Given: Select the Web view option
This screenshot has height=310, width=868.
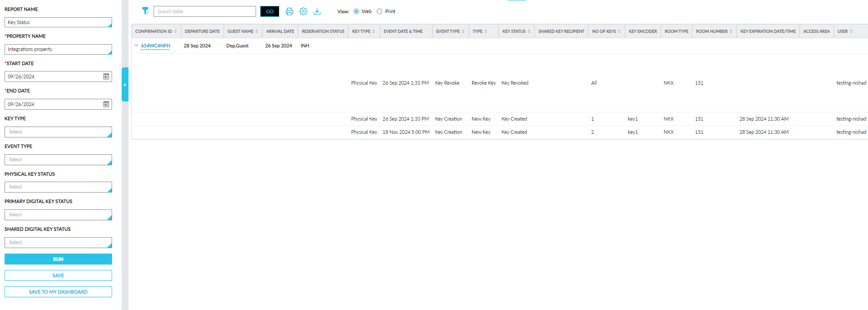Looking at the screenshot, I should coord(356,11).
